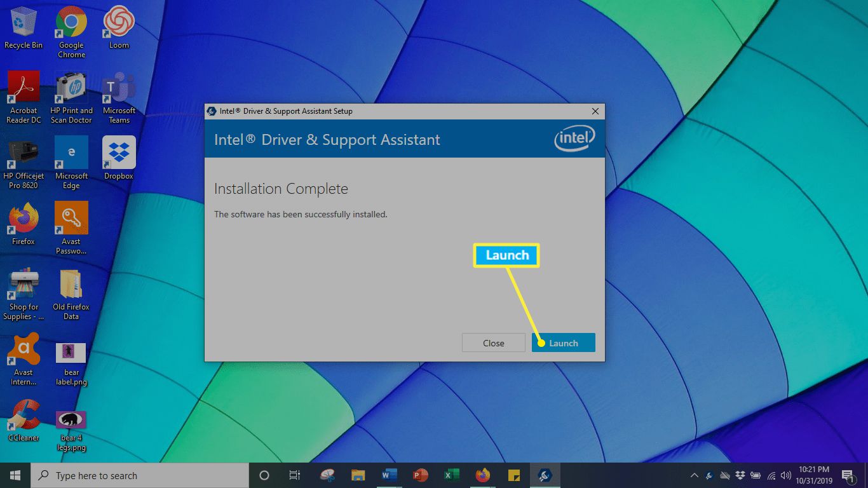The height and width of the screenshot is (488, 868).
Task: Select the Dropbox desktop shortcut
Action: click(119, 158)
